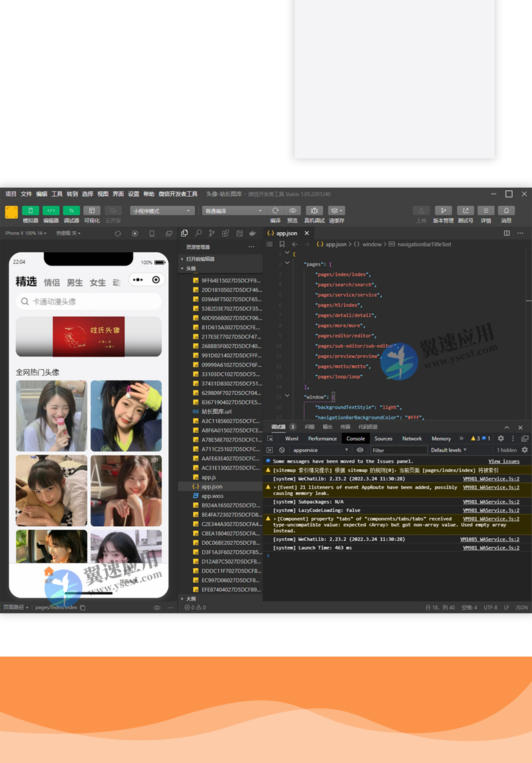Toggle the 调试器 debugger panel button
Screen dimensions: 532x763
click(x=71, y=211)
